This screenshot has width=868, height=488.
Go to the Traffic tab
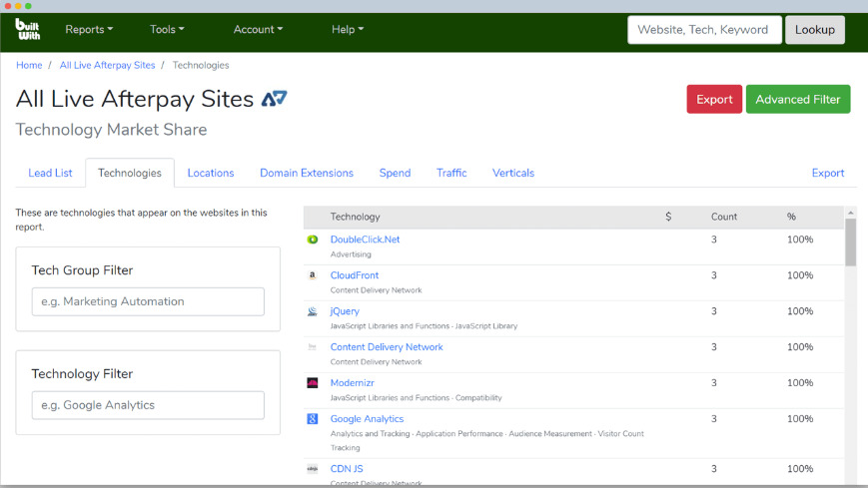(451, 173)
